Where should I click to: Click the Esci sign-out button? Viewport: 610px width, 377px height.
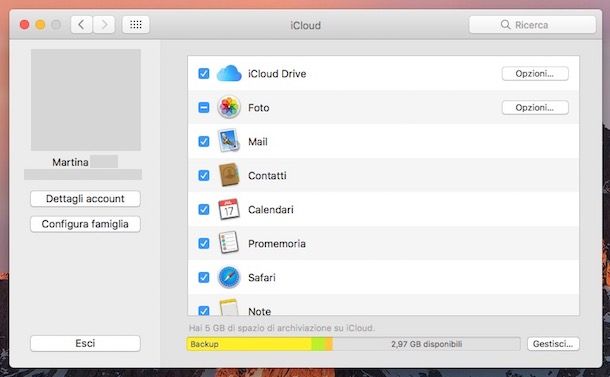(85, 343)
